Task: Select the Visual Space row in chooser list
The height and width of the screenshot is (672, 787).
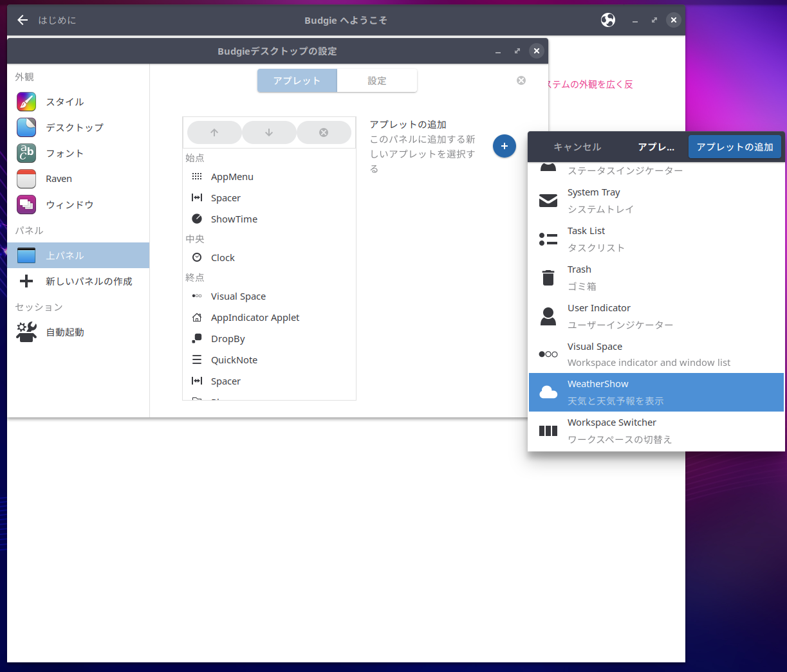Action: point(656,354)
